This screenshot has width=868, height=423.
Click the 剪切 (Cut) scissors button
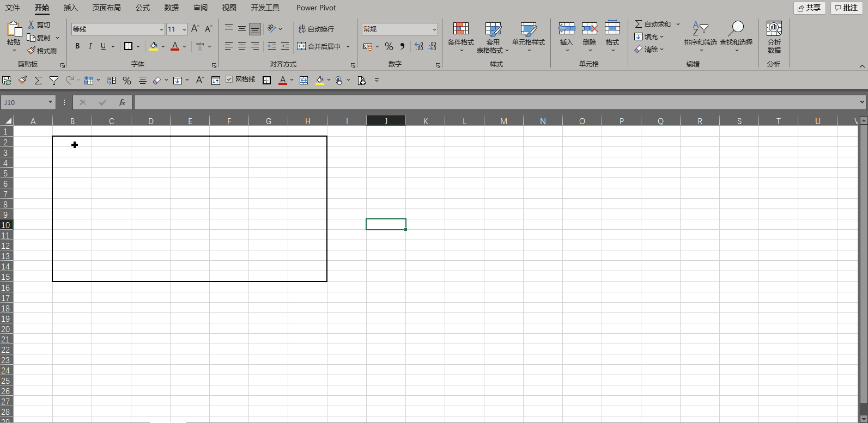click(x=39, y=25)
